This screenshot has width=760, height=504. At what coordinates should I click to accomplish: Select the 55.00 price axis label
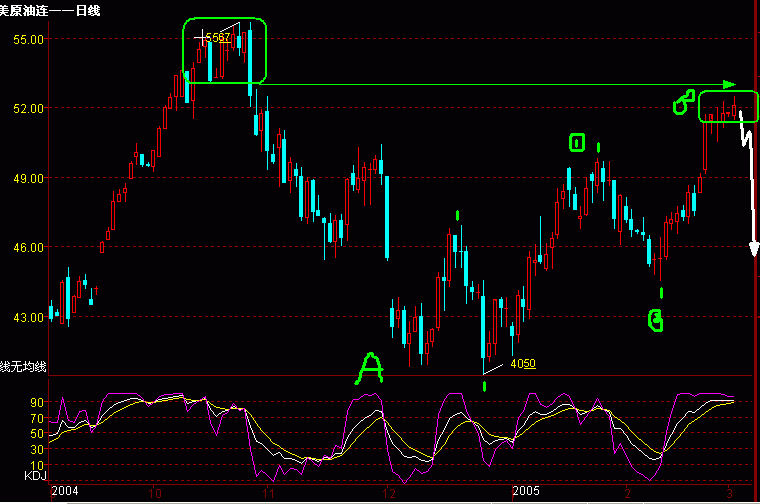[x=29, y=40]
